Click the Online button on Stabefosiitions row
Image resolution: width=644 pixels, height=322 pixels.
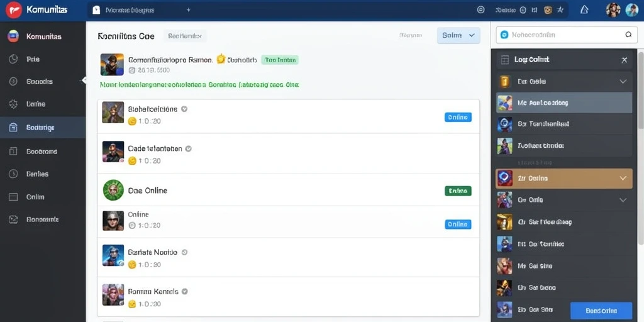point(458,118)
